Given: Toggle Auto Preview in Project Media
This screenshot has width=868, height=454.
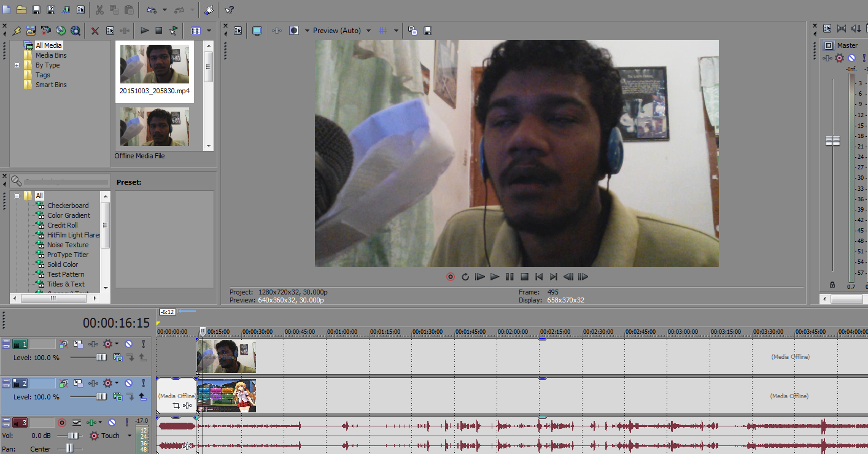Looking at the screenshot, I should coord(174,30).
